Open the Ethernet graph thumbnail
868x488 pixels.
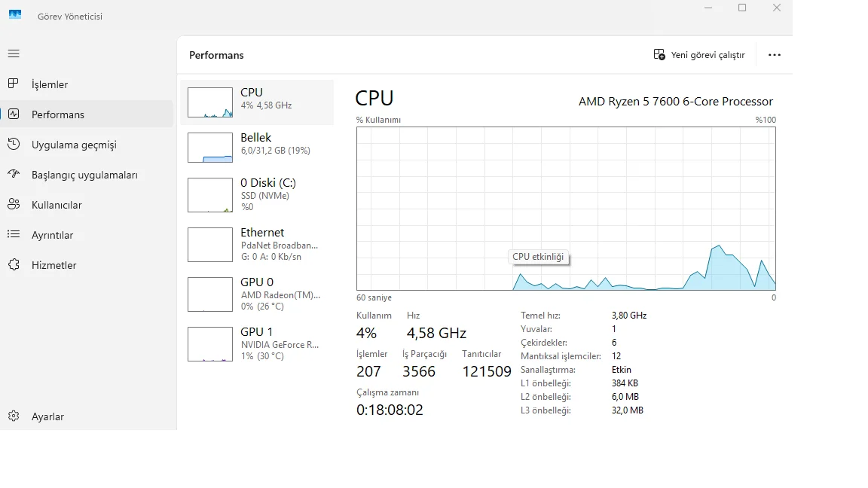pos(210,245)
